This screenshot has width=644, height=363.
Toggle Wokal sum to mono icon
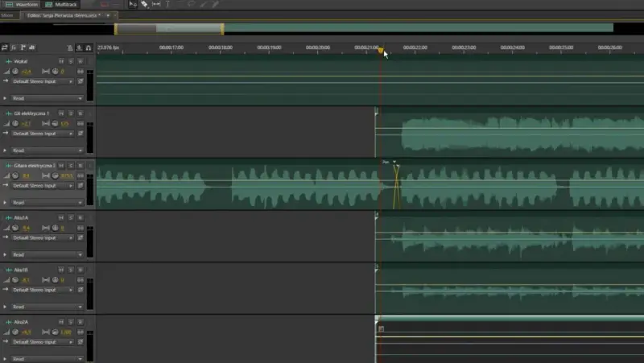[80, 72]
